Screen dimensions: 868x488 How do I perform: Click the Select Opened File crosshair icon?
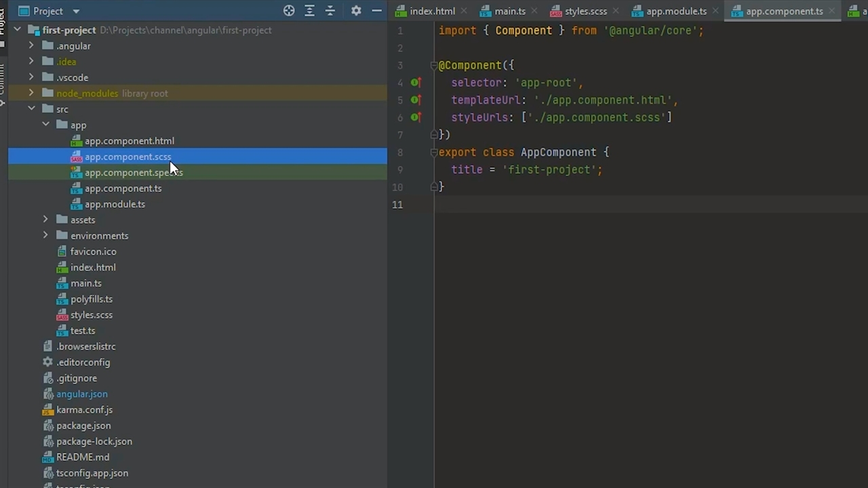click(x=289, y=11)
